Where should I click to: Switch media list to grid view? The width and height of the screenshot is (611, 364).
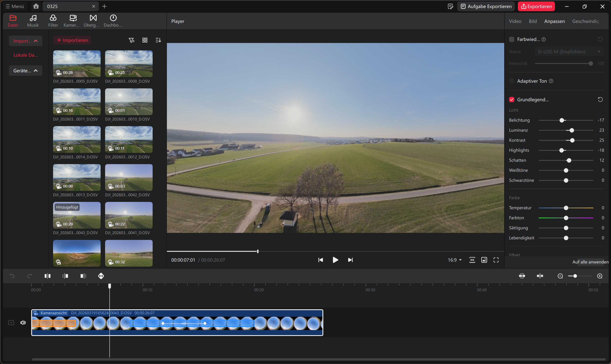point(145,40)
